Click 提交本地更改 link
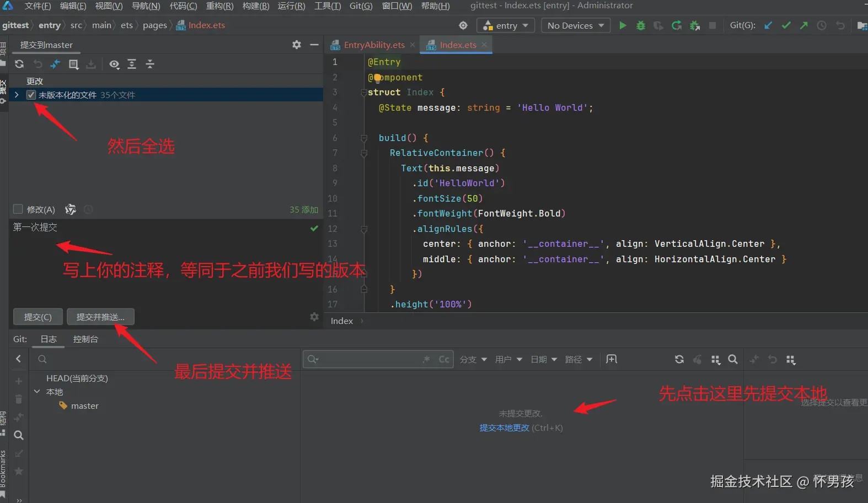This screenshot has width=868, height=503. (x=504, y=428)
